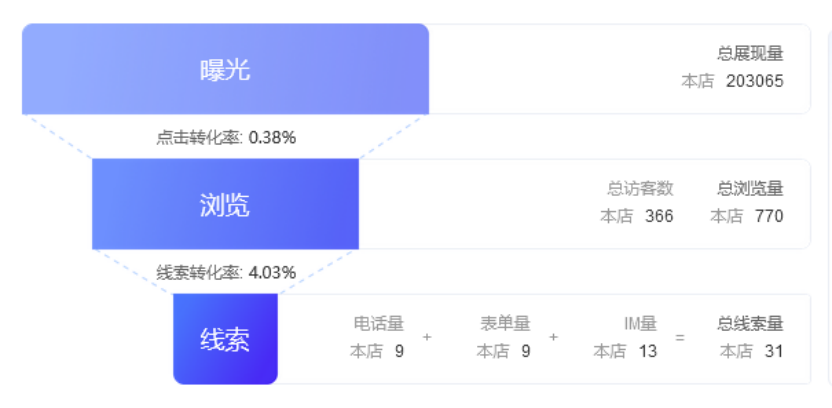
Task: Click the 总线索量 heading
Action: (x=750, y=323)
